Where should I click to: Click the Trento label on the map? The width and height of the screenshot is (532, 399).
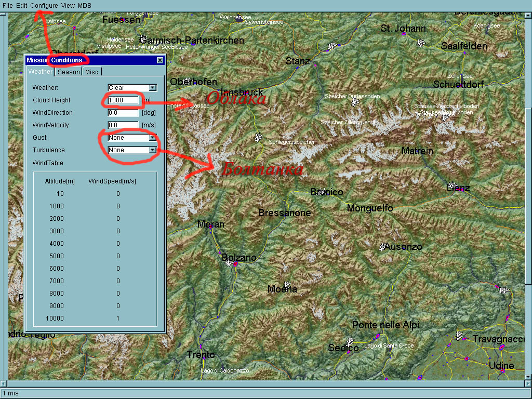click(x=201, y=354)
